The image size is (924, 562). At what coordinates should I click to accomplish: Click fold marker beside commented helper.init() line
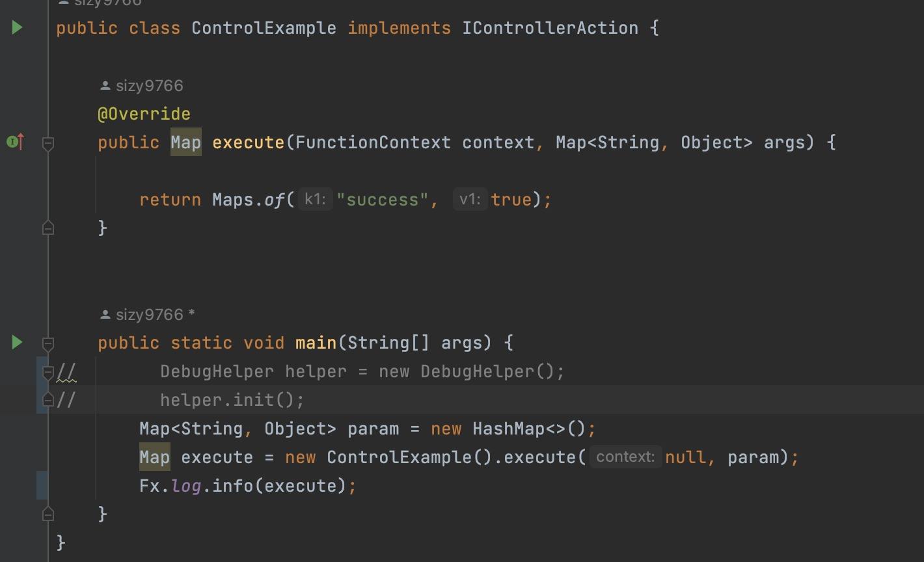(x=48, y=400)
